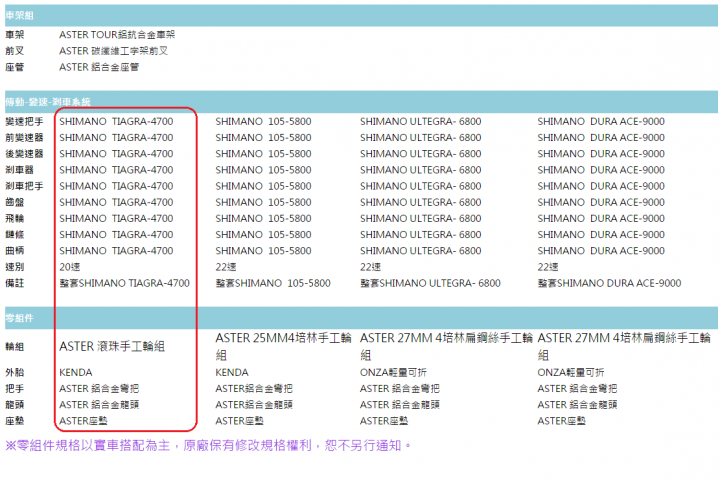Click the 車架 row label
This screenshot has height=480, width=720.
pos(15,35)
